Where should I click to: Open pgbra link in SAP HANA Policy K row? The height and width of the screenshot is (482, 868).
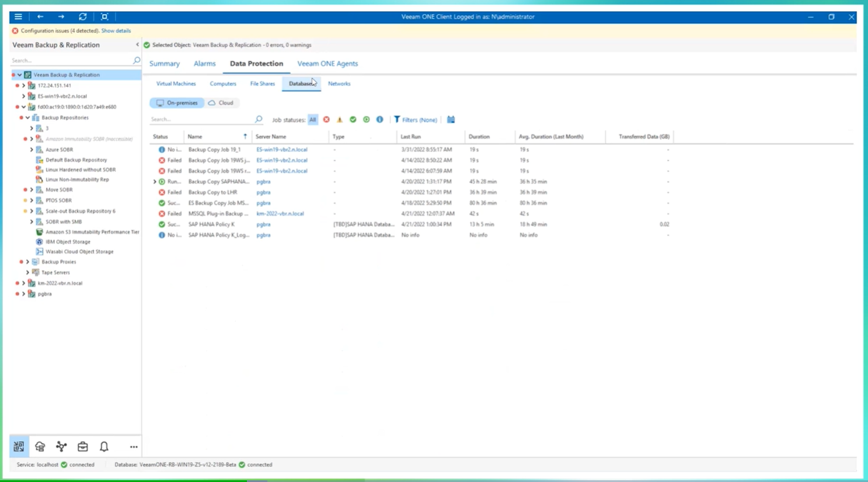click(263, 224)
